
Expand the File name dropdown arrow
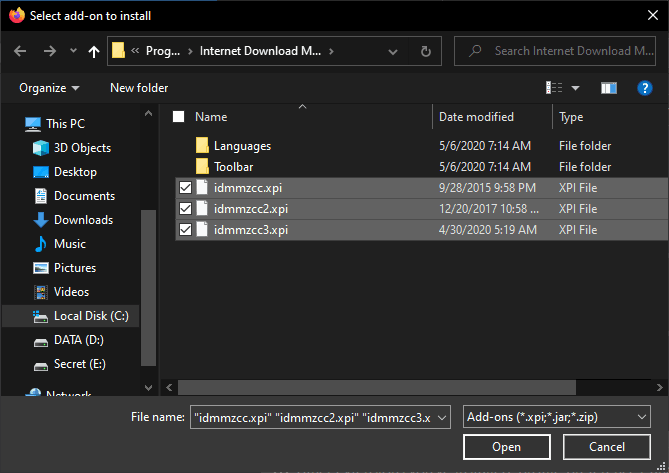(442, 418)
